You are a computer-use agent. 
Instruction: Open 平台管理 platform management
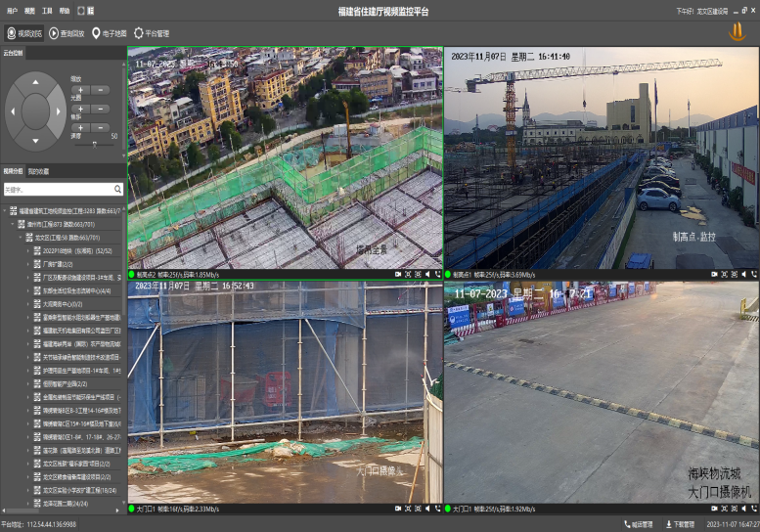point(152,33)
